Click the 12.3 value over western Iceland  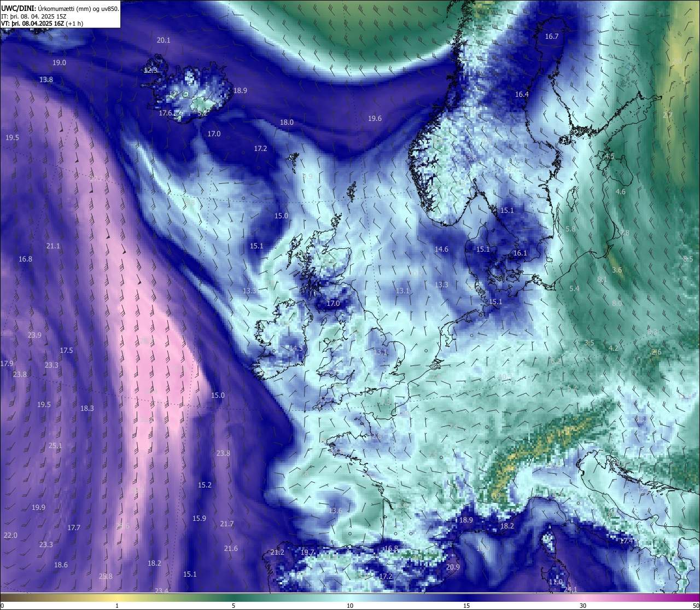(x=150, y=71)
